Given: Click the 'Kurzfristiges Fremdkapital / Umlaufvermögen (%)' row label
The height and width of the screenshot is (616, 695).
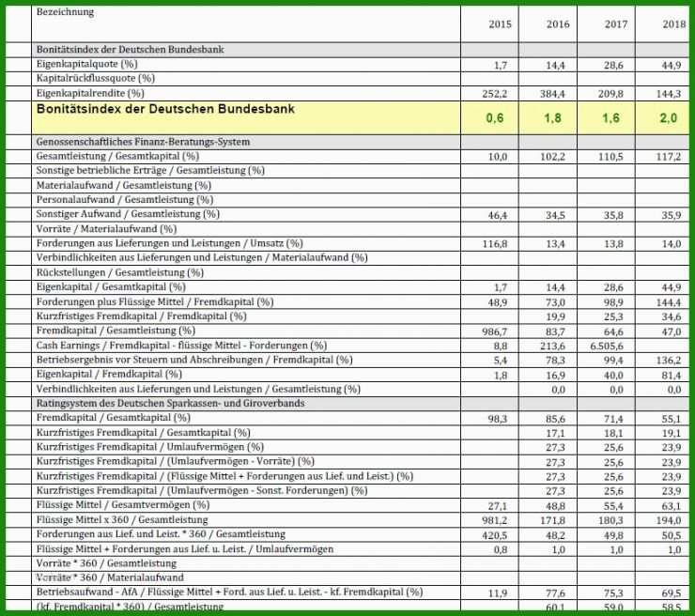Looking at the screenshot, I should pyautogui.click(x=150, y=447).
